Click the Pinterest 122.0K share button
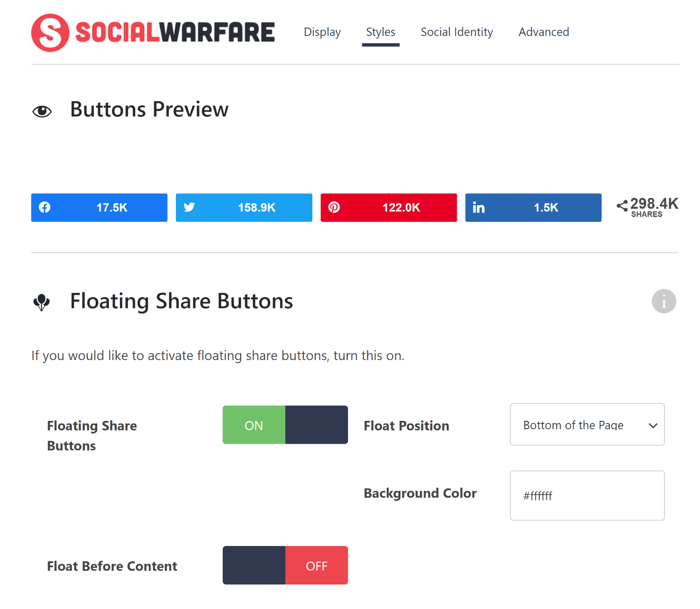 tap(388, 207)
